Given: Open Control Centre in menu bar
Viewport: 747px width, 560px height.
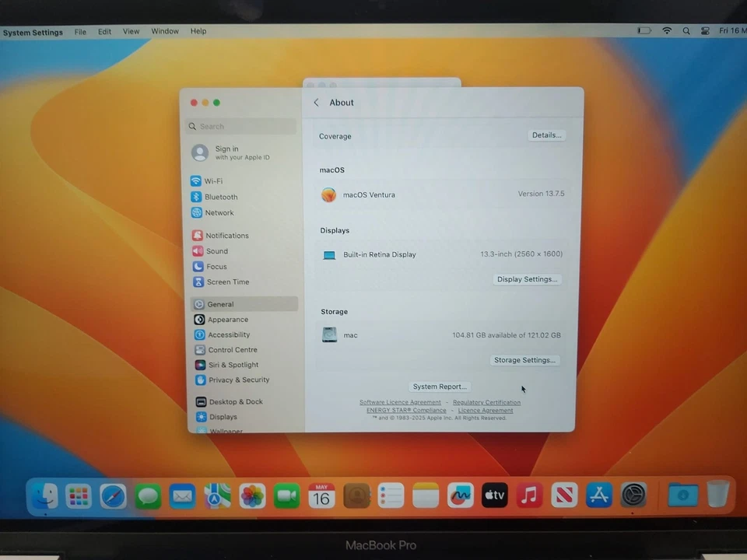Looking at the screenshot, I should (705, 31).
